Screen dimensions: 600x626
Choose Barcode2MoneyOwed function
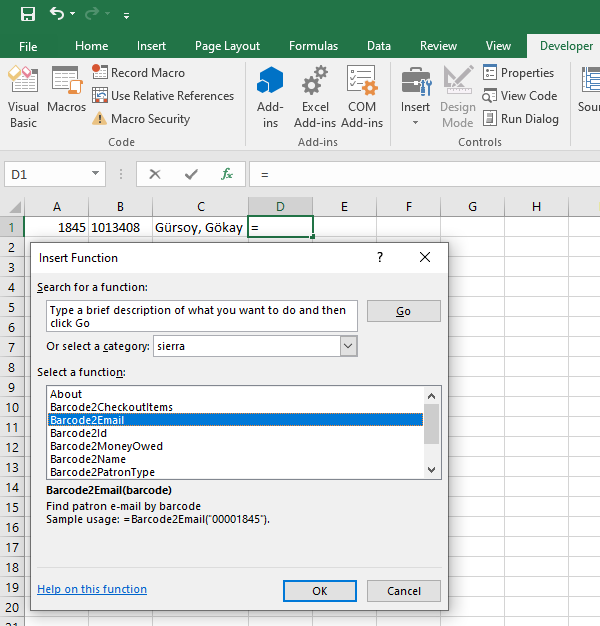(x=236, y=446)
